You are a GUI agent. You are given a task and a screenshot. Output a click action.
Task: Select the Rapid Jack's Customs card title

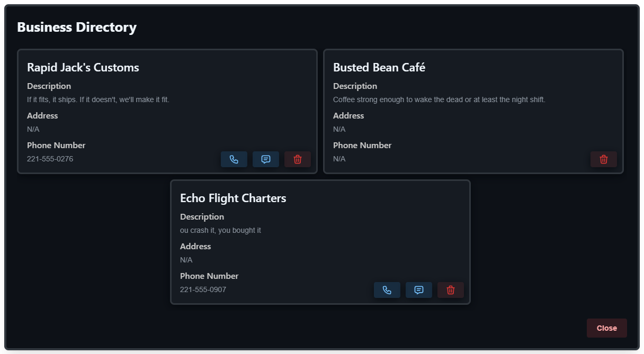click(x=83, y=67)
